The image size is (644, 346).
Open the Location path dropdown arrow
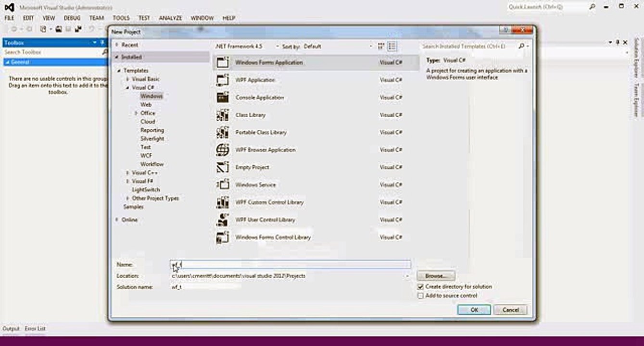coord(408,276)
